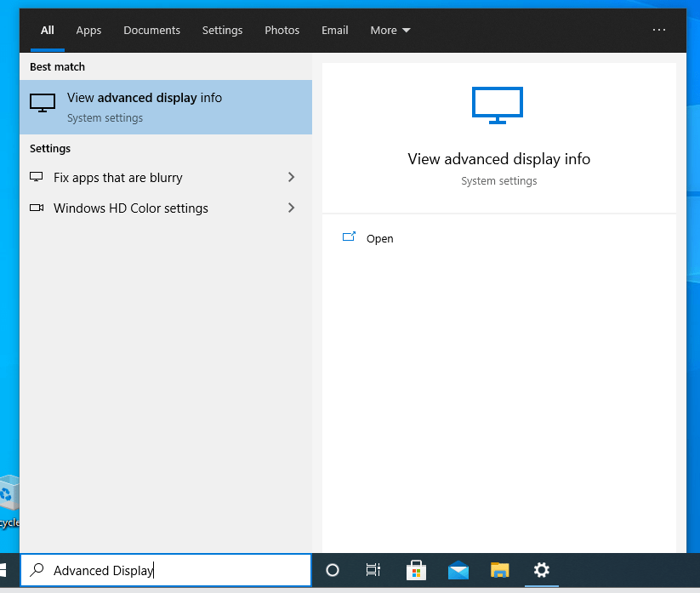Expand the More filter dropdown

click(390, 30)
